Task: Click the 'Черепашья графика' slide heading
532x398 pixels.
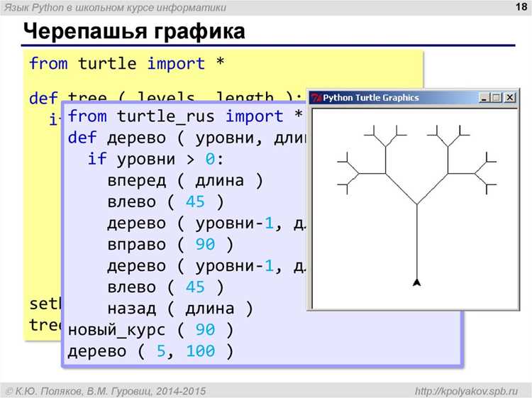Action: (x=134, y=31)
